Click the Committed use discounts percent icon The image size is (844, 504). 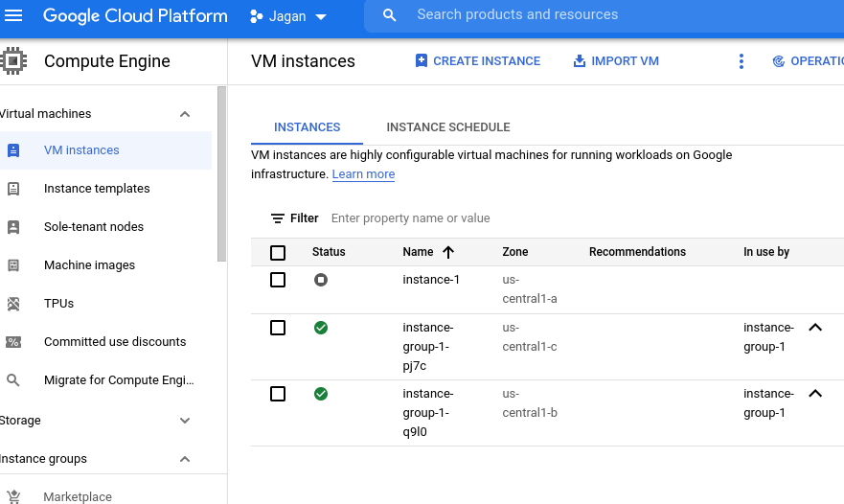13,342
